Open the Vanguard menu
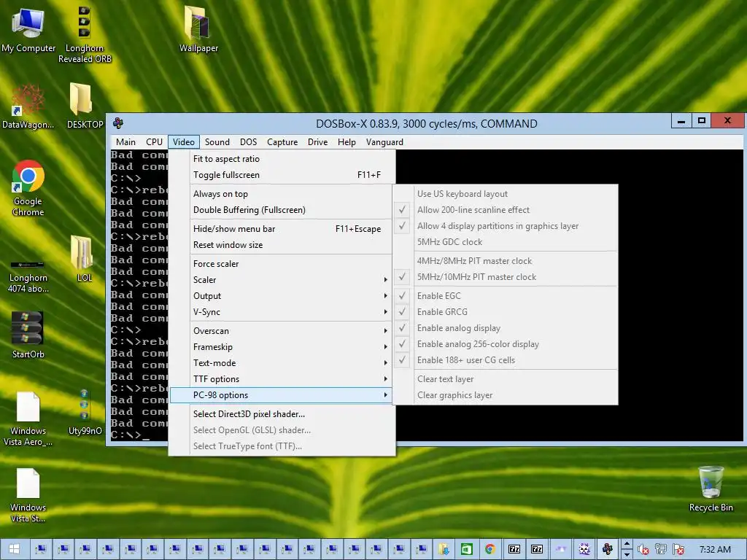Viewport: 747px width, 560px height. (x=384, y=142)
